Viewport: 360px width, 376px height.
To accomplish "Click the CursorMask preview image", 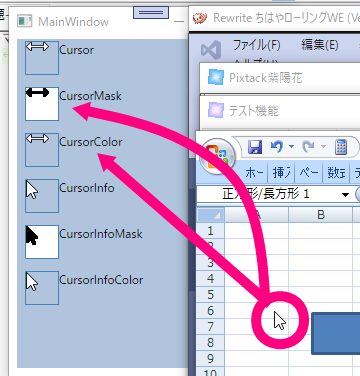I will click(42, 104).
